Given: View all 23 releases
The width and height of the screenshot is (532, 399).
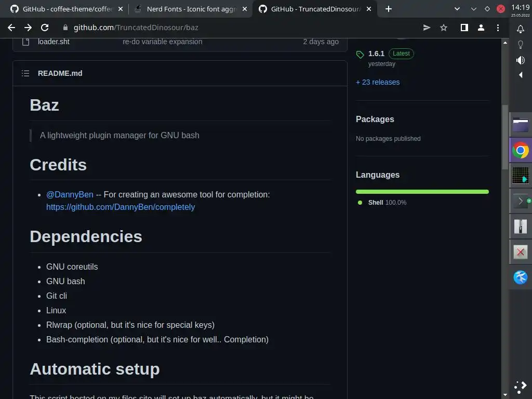Looking at the screenshot, I should [378, 82].
